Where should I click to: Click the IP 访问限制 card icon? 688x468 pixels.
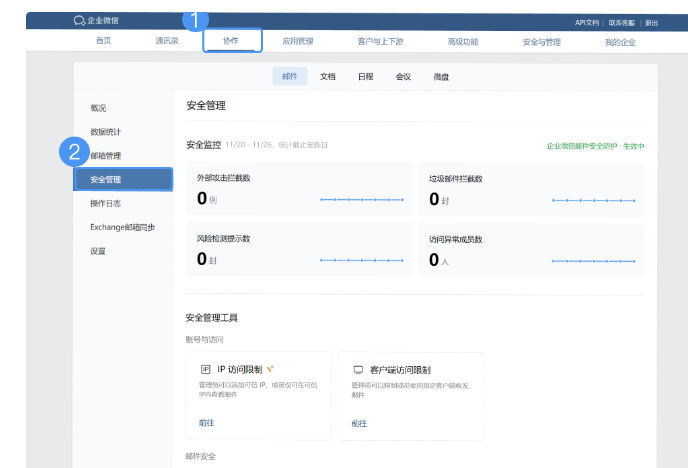tap(205, 369)
